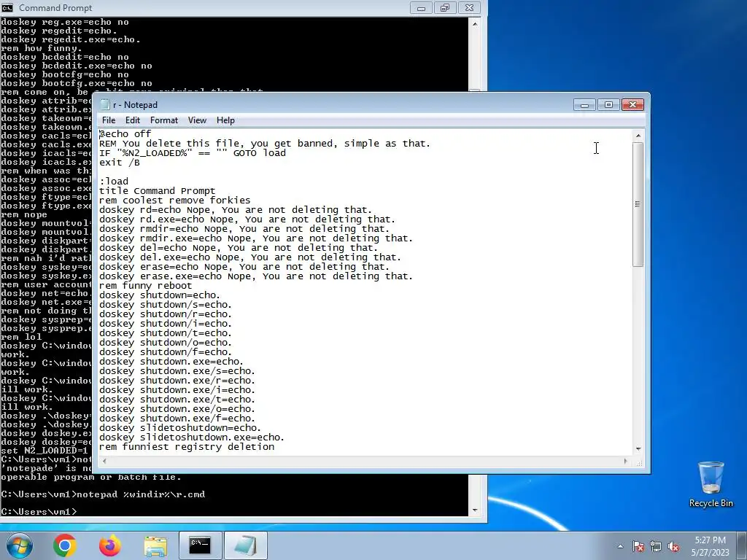This screenshot has width=747, height=560.
Task: Click the 'title Command Prompt' line
Action: pyautogui.click(x=158, y=191)
